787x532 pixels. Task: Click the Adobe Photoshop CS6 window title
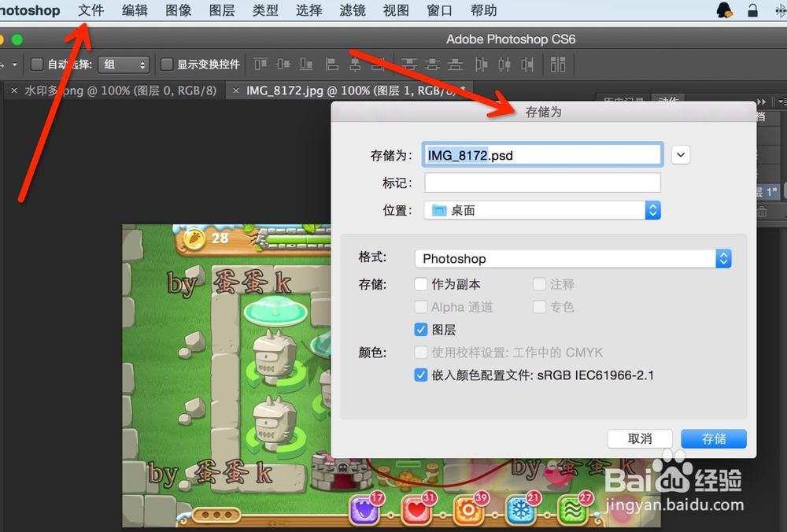511,39
